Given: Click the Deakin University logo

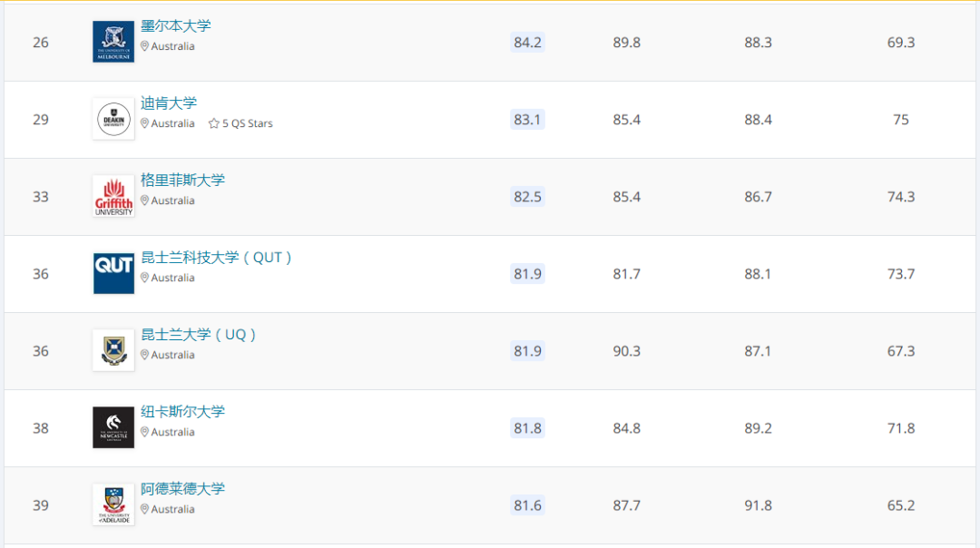Looking at the screenshot, I should pos(113,119).
